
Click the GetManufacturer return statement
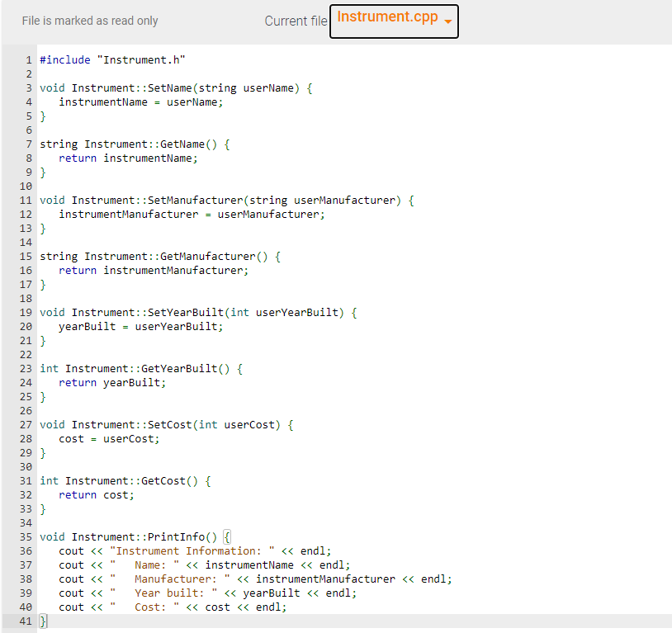(x=153, y=270)
